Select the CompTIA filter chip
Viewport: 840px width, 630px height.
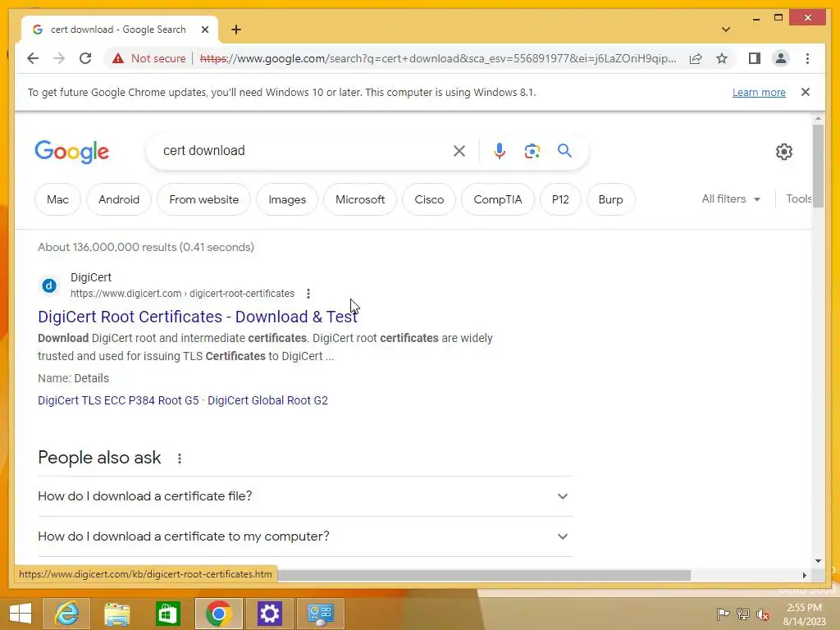click(498, 199)
